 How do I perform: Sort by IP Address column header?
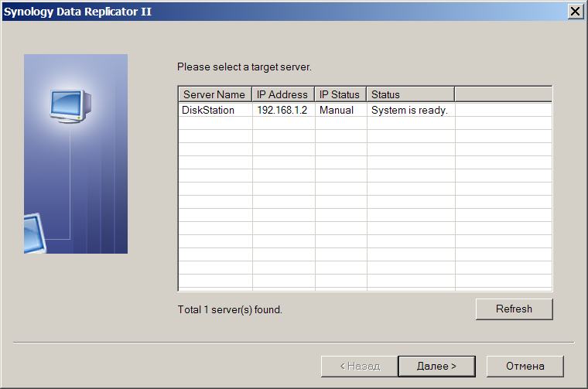click(x=283, y=94)
